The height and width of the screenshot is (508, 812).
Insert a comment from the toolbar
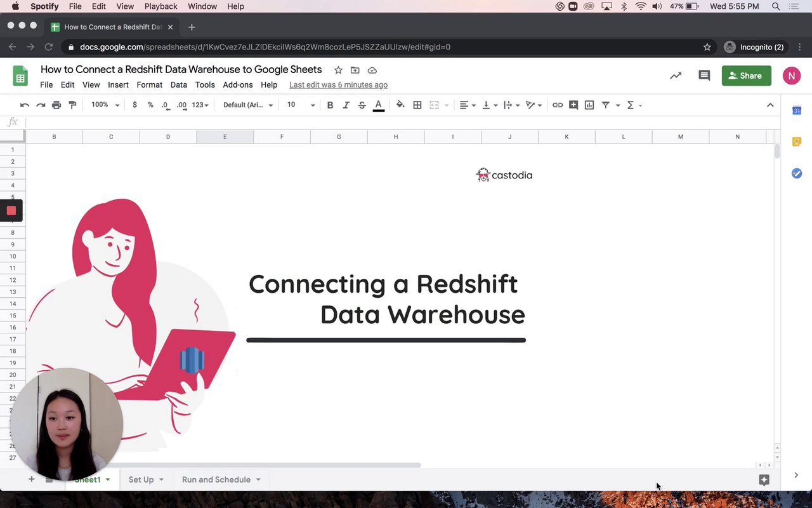[x=573, y=105]
